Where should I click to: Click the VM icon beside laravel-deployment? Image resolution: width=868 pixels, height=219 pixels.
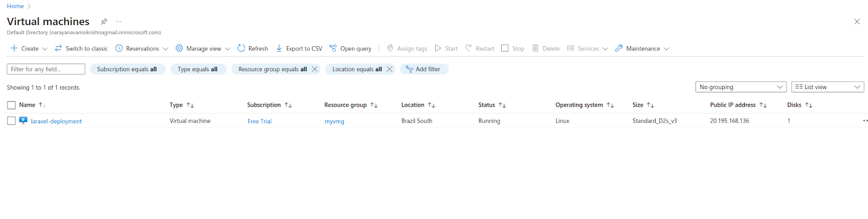coord(23,121)
